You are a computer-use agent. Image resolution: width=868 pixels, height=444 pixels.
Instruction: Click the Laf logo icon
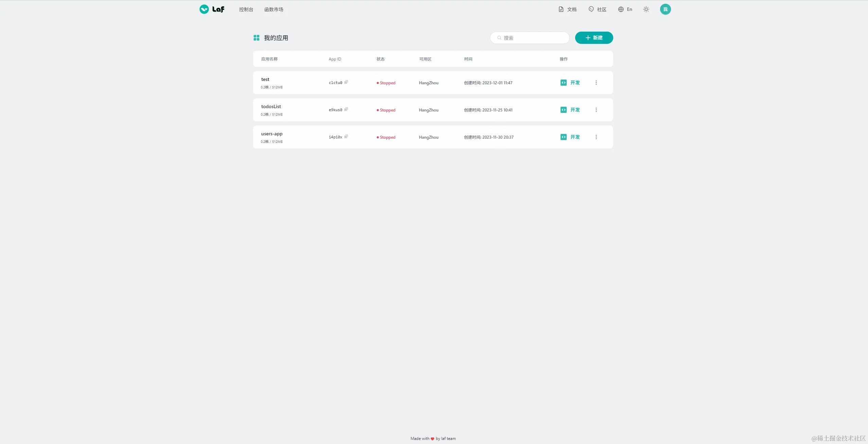click(x=204, y=9)
